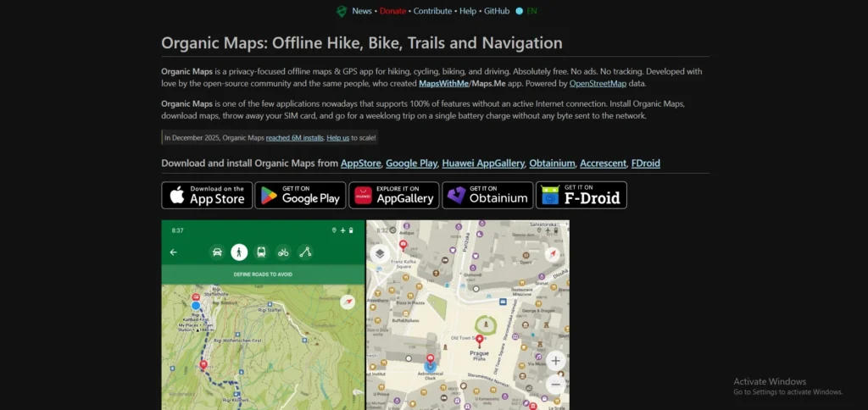Click the hiking route screenshot thumbnail
Image resolution: width=868 pixels, height=410 pixels.
(263, 315)
